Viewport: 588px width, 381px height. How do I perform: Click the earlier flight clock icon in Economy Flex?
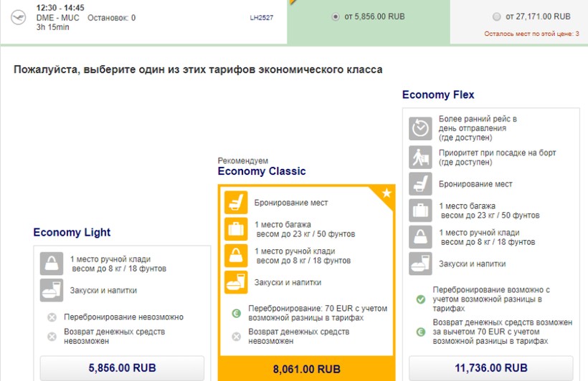tap(421, 127)
